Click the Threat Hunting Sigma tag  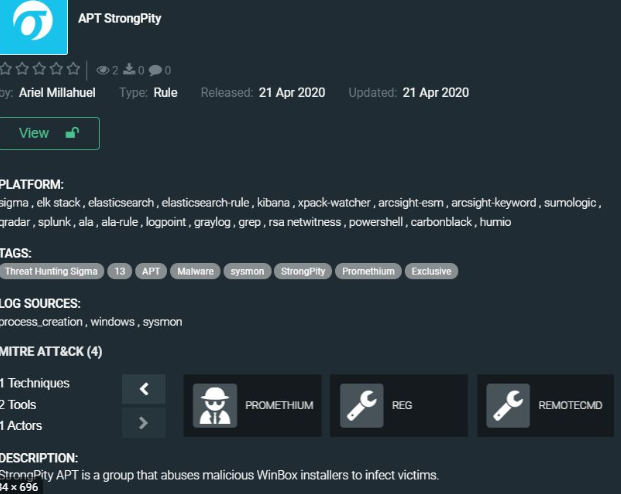50,271
